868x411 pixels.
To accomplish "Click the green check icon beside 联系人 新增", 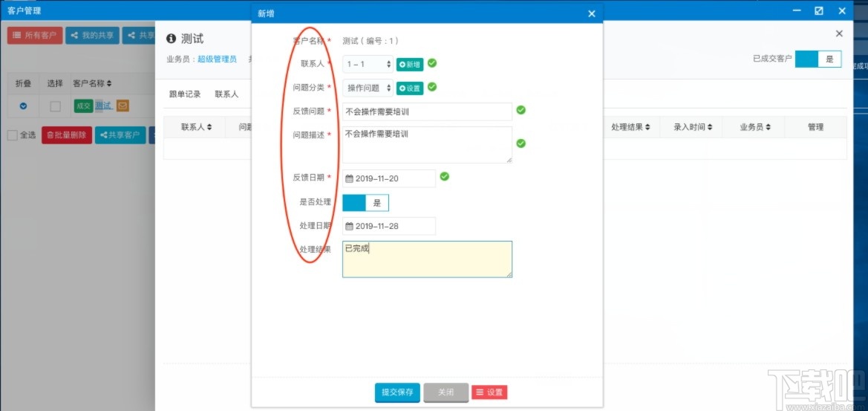I will pyautogui.click(x=432, y=63).
